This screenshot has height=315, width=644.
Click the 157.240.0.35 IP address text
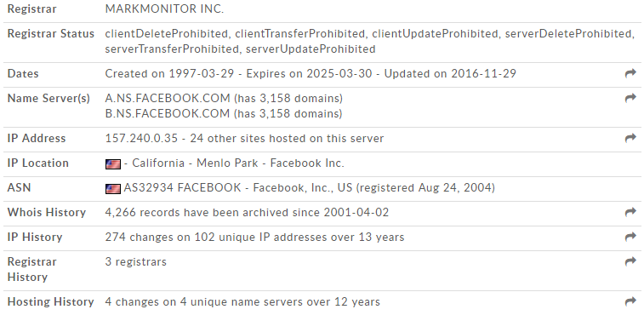141,138
